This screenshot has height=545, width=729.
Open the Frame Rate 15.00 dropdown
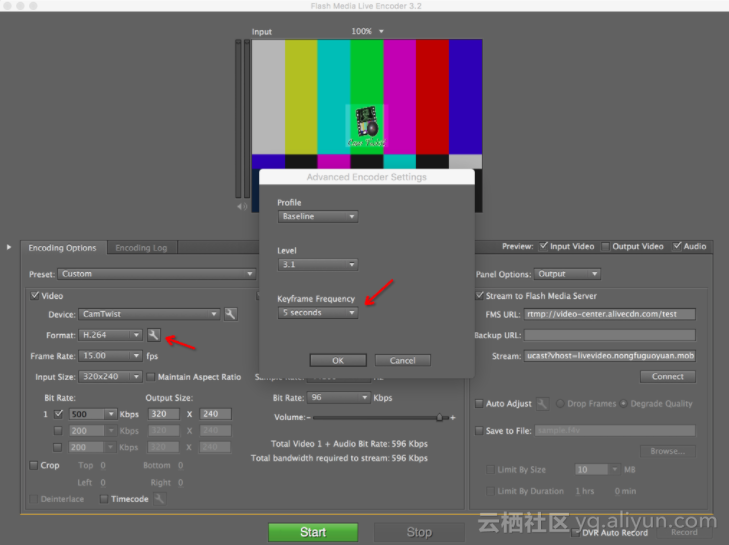pos(110,356)
